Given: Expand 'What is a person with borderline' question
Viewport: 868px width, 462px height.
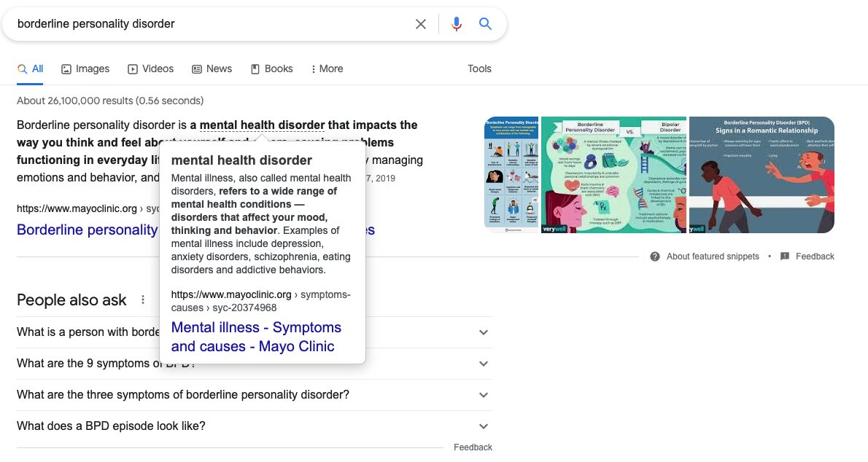Looking at the screenshot, I should 483,332.
